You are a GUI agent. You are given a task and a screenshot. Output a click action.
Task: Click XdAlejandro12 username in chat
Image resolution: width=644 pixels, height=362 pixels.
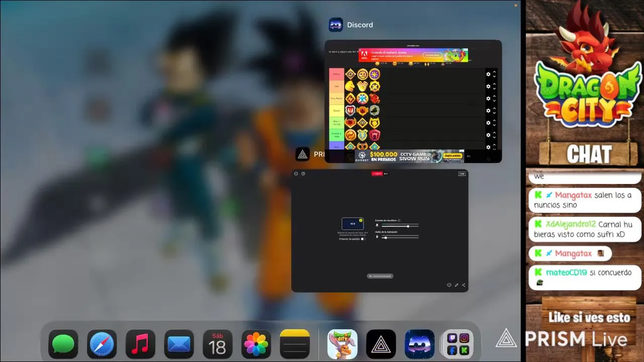(571, 224)
